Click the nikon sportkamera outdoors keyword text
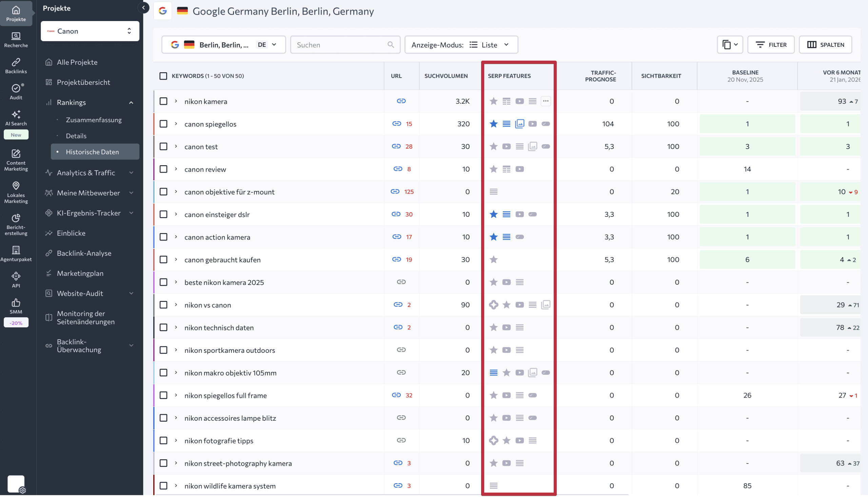 coord(230,350)
